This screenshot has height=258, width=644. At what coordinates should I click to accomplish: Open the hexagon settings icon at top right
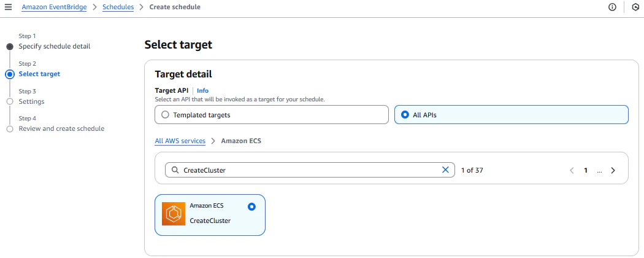click(x=635, y=7)
